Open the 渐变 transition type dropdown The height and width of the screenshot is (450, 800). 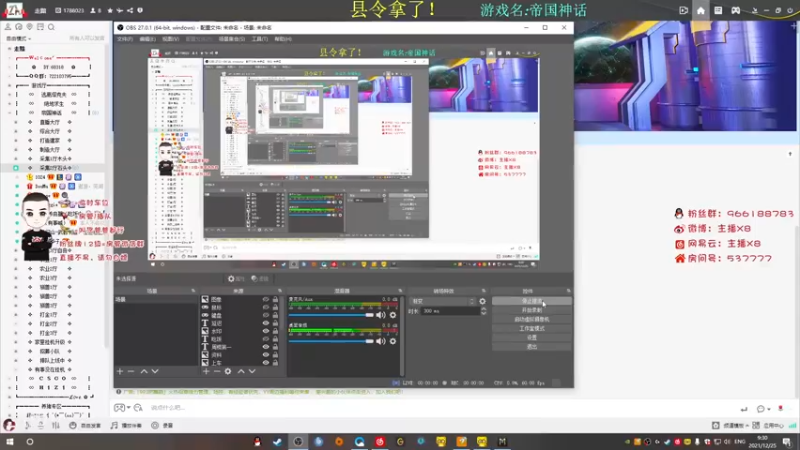442,301
